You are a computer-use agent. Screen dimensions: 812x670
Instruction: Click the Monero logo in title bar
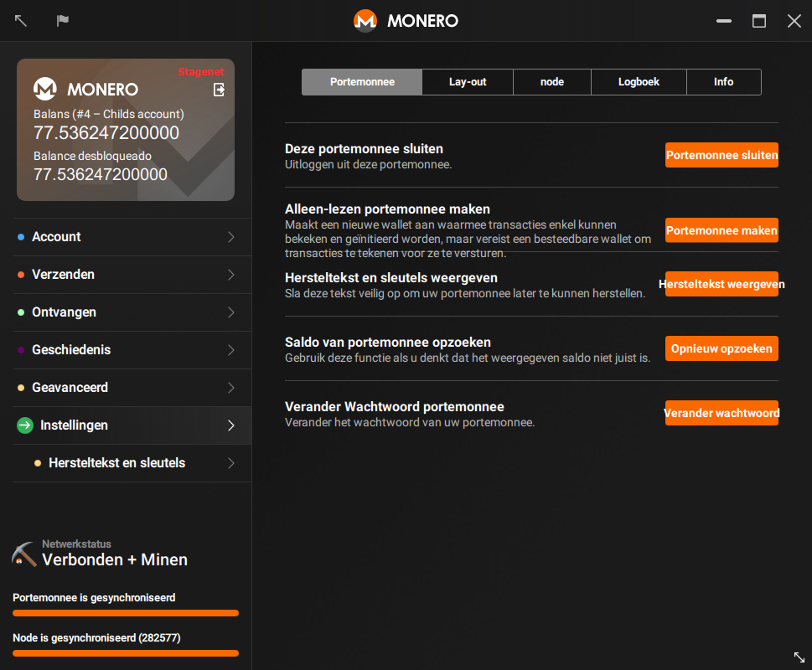point(365,21)
